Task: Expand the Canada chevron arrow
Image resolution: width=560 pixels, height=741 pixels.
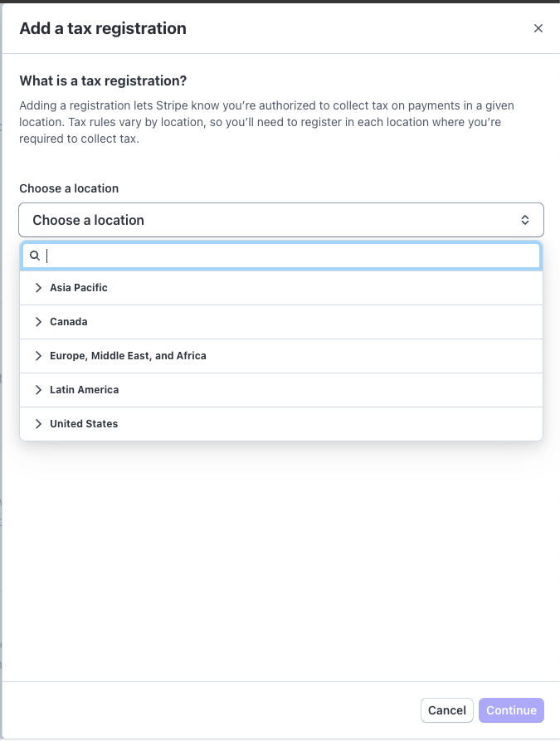Action: click(x=38, y=322)
